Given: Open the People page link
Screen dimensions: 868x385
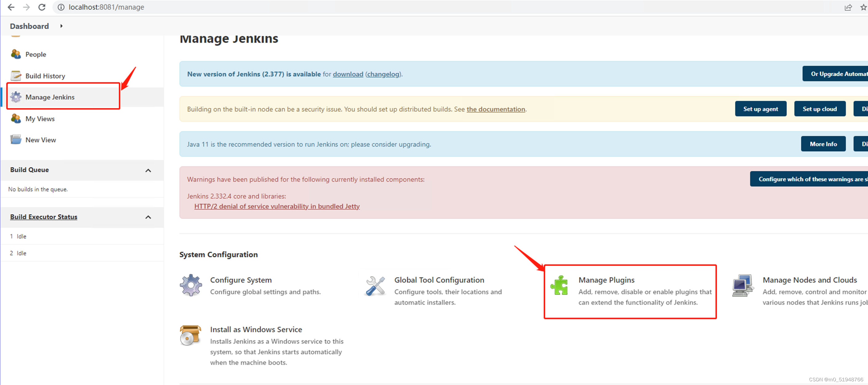Looking at the screenshot, I should click(36, 54).
